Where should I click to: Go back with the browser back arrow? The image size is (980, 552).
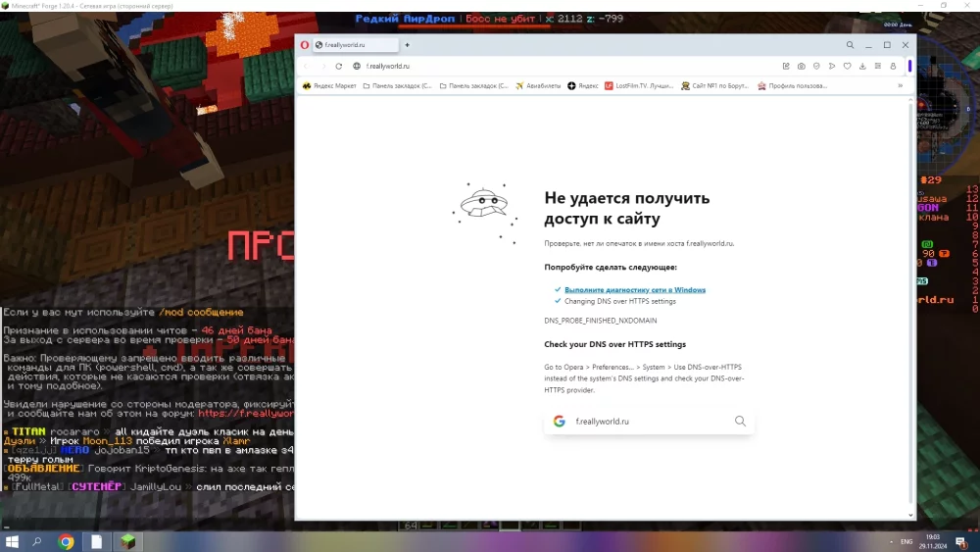[x=306, y=67]
